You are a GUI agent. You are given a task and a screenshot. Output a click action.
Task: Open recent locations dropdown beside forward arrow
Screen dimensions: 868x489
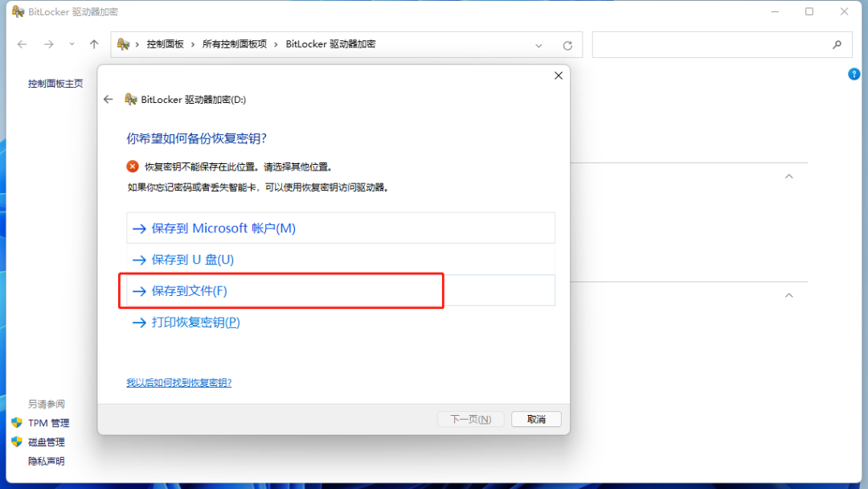71,44
